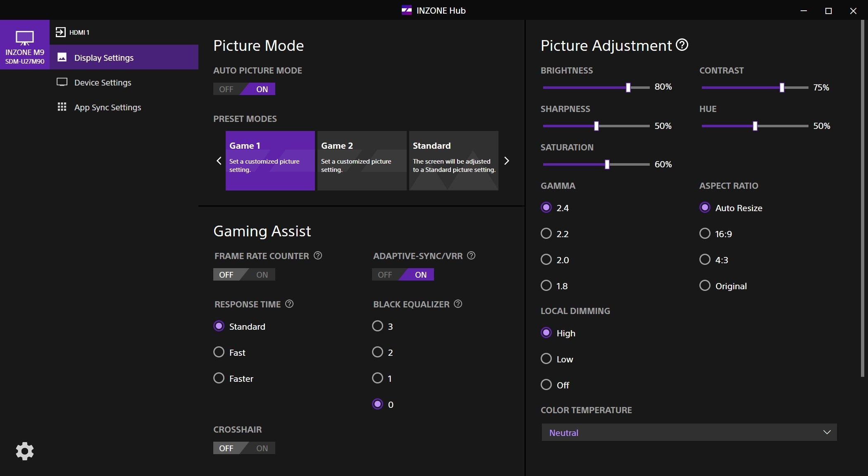Click the Frame Rate Counter help icon
Screen dimensions: 868x476
point(318,255)
